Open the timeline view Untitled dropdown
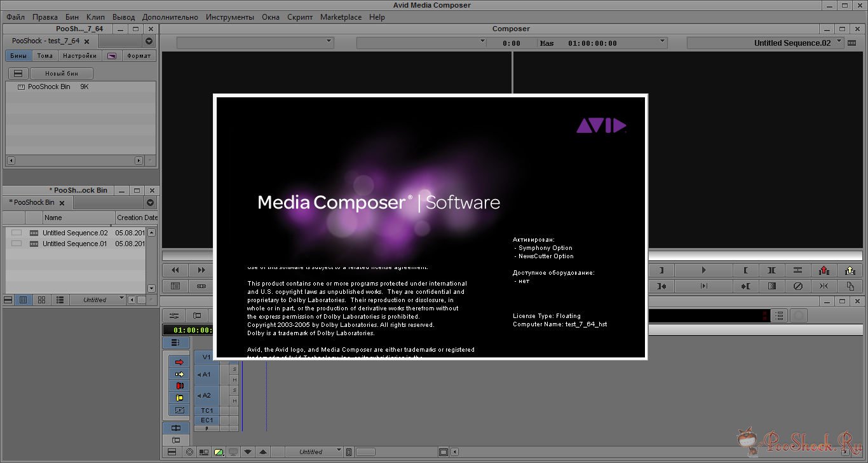This screenshot has height=463, width=868. (315, 452)
